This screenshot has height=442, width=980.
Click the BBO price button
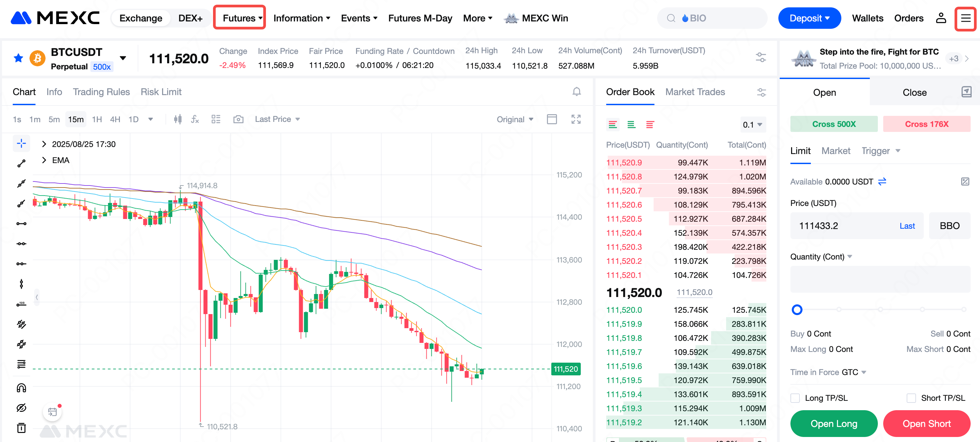[949, 226]
